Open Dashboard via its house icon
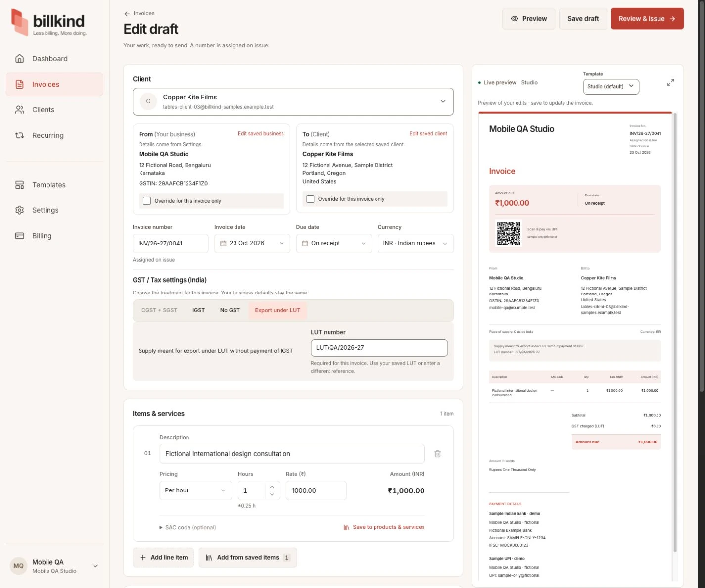The image size is (705, 588). (x=20, y=59)
